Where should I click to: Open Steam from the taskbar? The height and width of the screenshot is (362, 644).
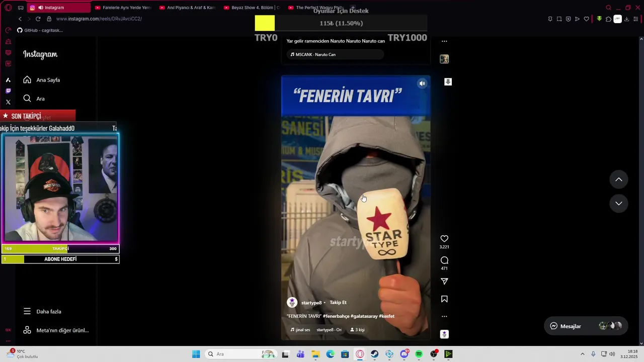click(375, 354)
